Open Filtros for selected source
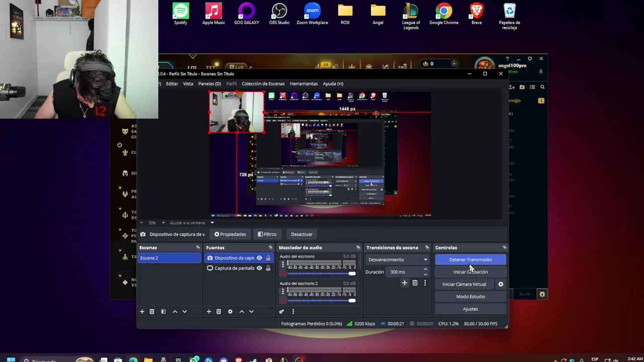 (267, 234)
